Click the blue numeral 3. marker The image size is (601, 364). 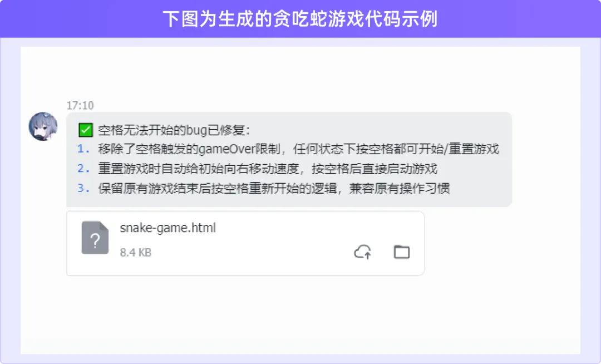tap(83, 188)
